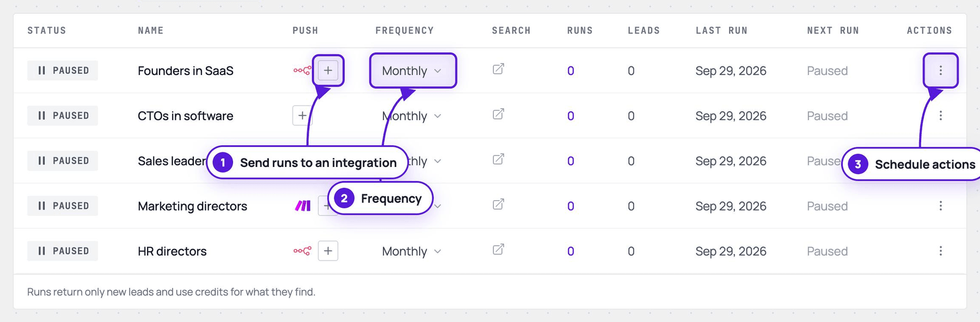Screen dimensions: 980x322
Task: Click Founders in SaaS name
Action: point(186,71)
